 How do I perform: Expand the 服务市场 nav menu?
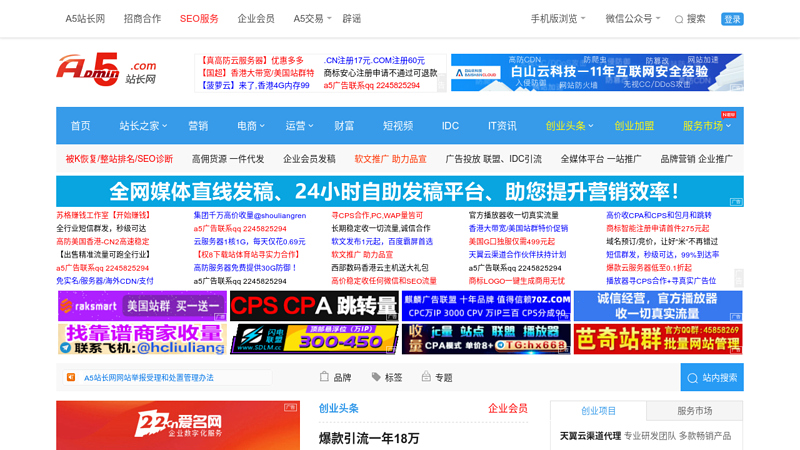(707, 126)
